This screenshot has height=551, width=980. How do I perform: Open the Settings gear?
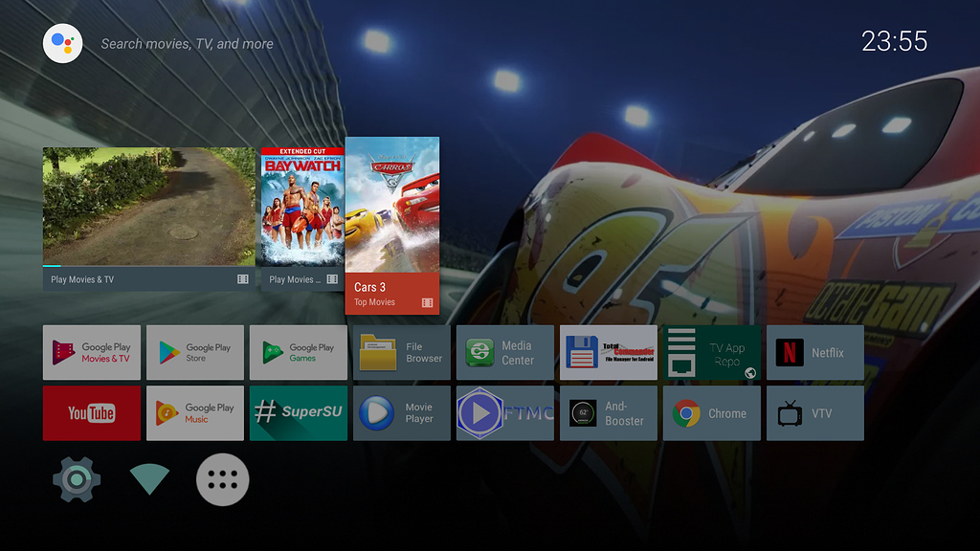click(75, 479)
